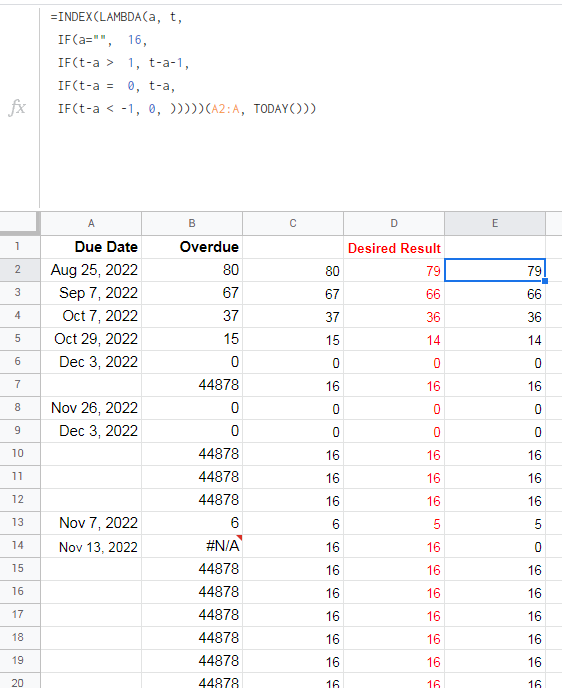
Task: Select row 20 header
Action: click(18, 682)
